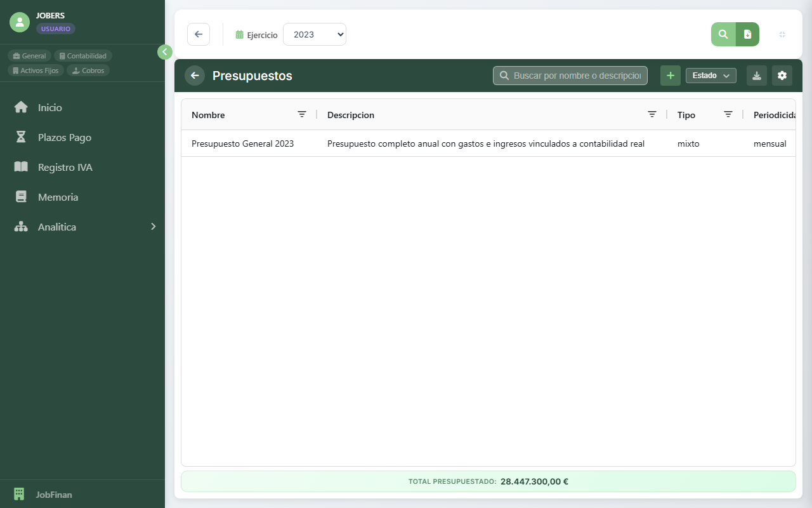This screenshot has width=812, height=508.
Task: Select the Contabilidad module tag
Action: 83,56
